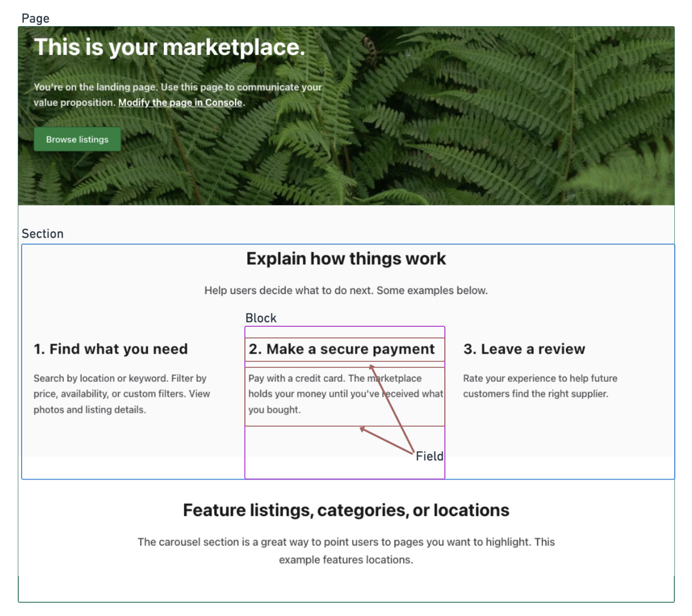The width and height of the screenshot is (692, 616).
Task: Click the Section annotation label
Action: 42,234
